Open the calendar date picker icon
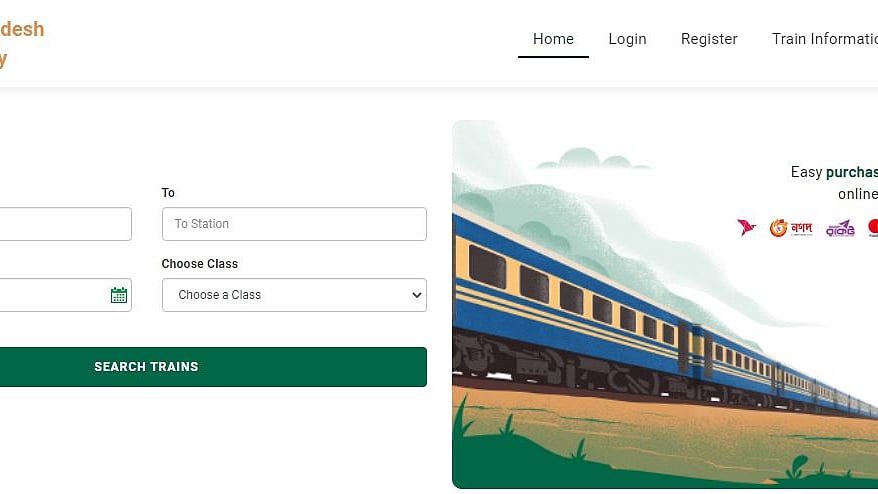 (x=119, y=295)
